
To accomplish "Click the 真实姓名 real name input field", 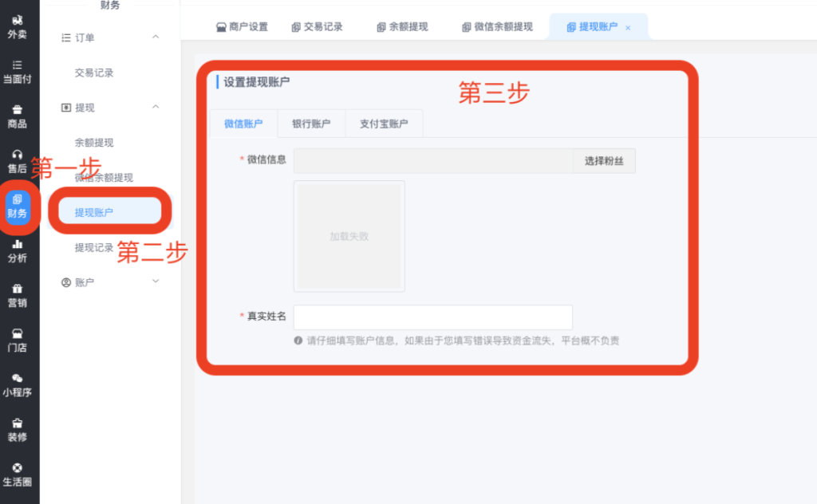I will (432, 317).
